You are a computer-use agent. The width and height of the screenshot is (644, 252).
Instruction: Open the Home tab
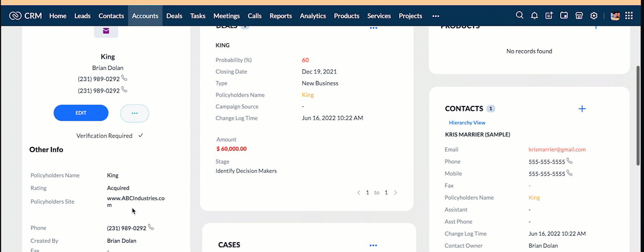click(x=58, y=16)
